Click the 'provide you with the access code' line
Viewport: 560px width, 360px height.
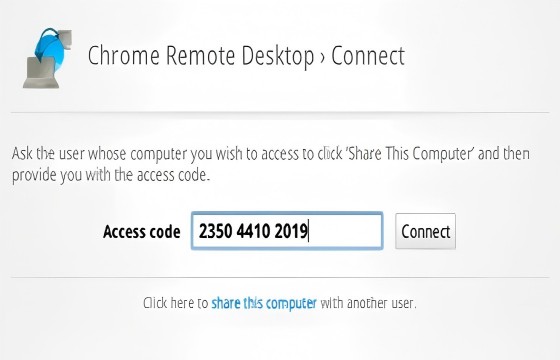point(111,175)
